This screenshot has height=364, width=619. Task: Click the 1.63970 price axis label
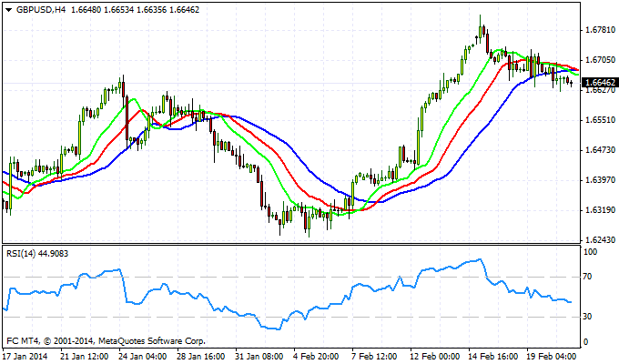click(601, 180)
